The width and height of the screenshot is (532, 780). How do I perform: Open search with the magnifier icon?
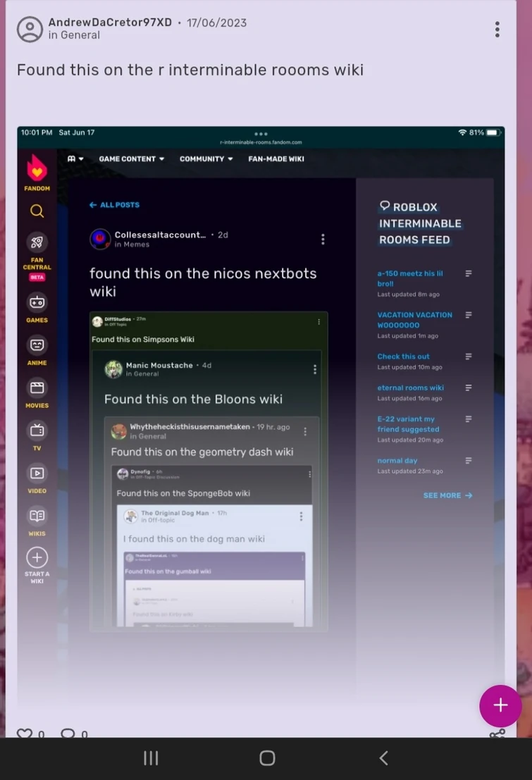[37, 211]
